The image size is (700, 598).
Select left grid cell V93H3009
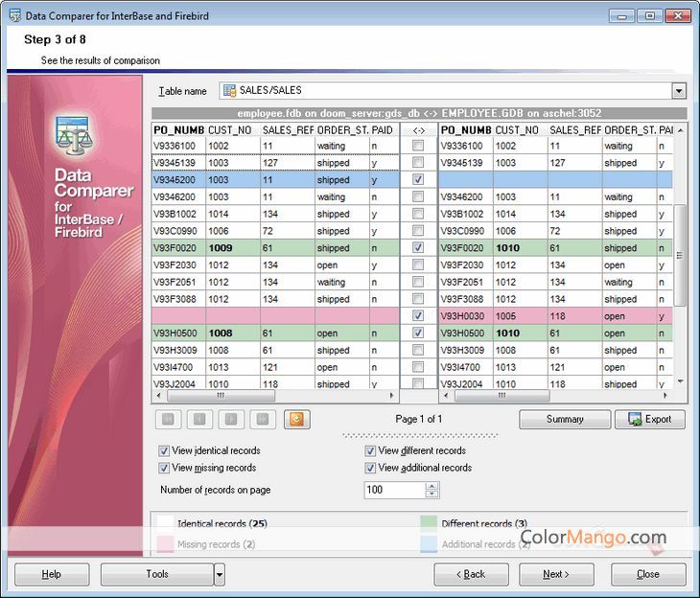178,351
